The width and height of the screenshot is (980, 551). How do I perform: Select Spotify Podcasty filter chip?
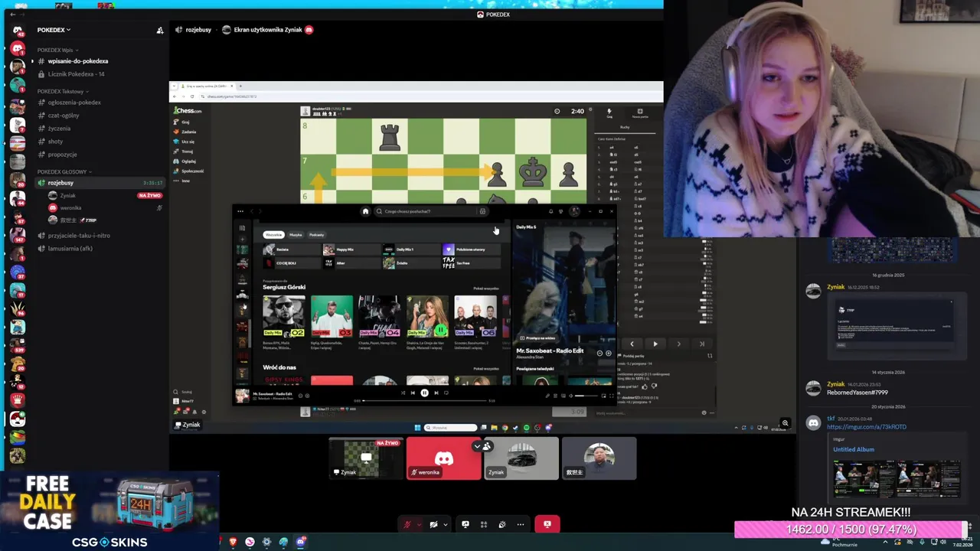click(x=317, y=235)
